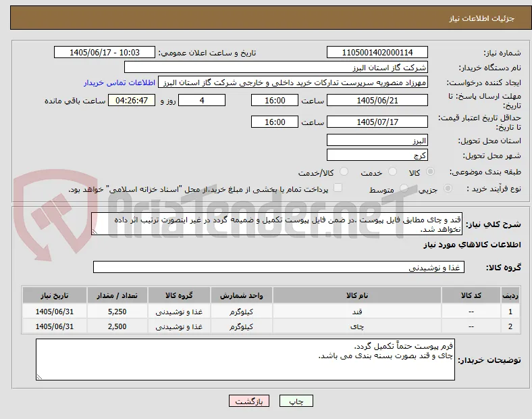Viewport: 532px width, 419px height.
Task: Click the price validity time 16:00 next to 1405/07/17
Action: click(x=275, y=122)
